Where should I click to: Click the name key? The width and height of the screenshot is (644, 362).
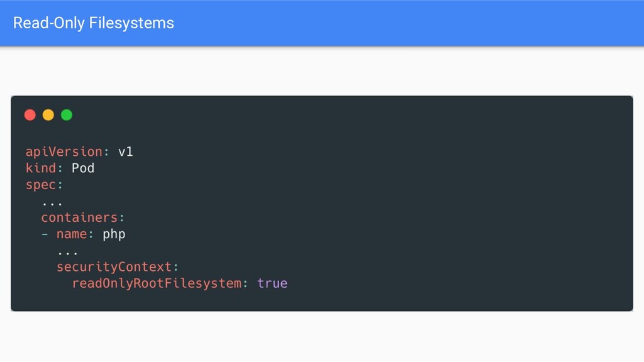tap(72, 234)
